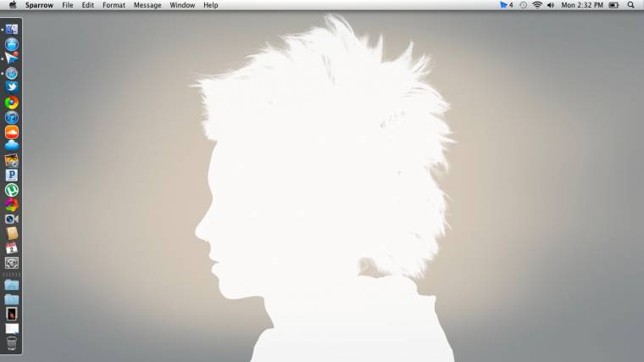Open the Window menu
Screen dimensions: 644x362
point(182,5)
